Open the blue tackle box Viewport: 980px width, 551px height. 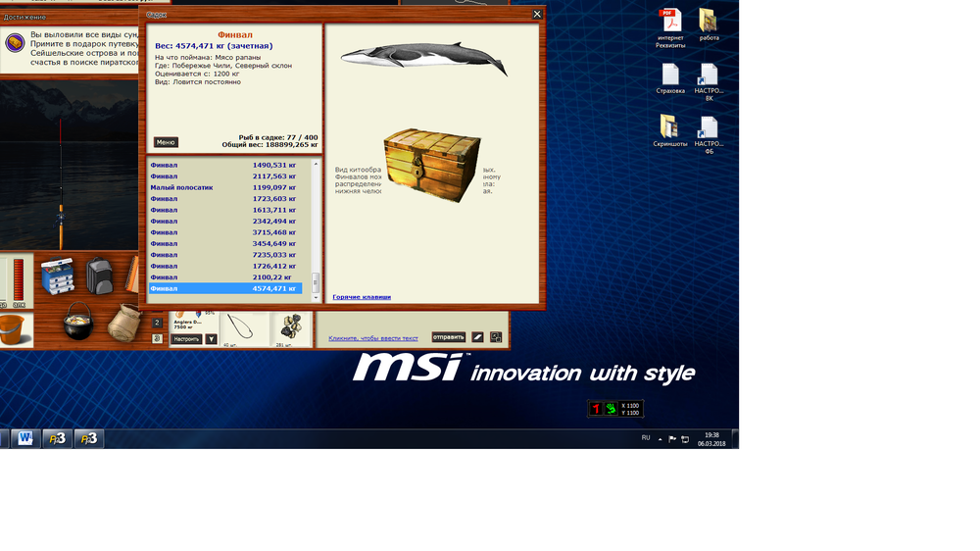pos(59,276)
